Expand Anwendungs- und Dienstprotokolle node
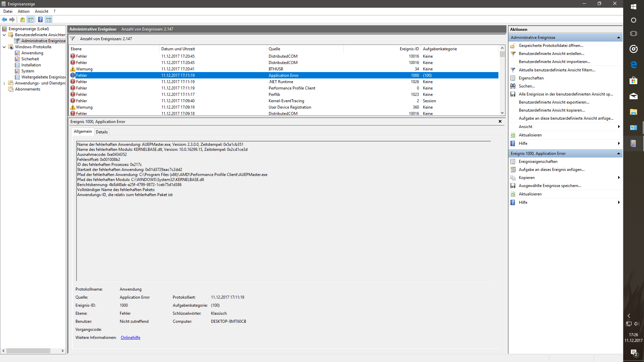Screen dimensions: 644x362 pos(4,83)
